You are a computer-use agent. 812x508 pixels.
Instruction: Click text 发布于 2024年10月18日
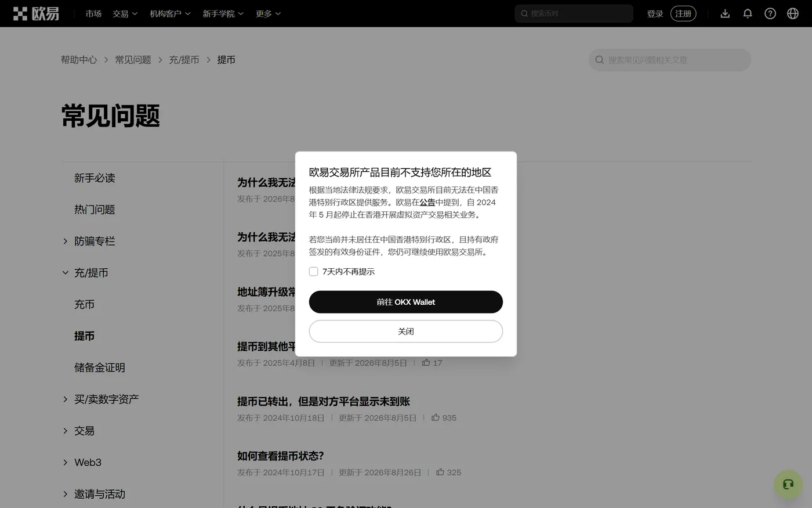point(281,417)
